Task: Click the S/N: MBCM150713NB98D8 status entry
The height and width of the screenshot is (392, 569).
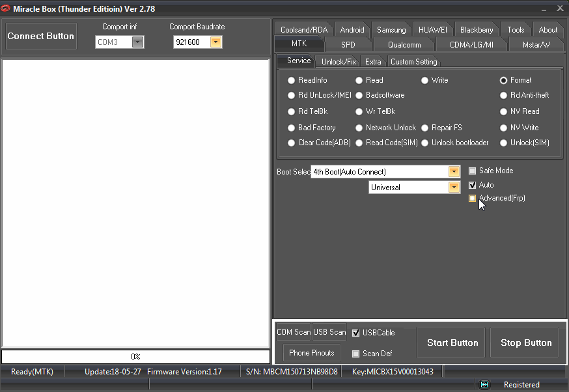Action: [292, 372]
